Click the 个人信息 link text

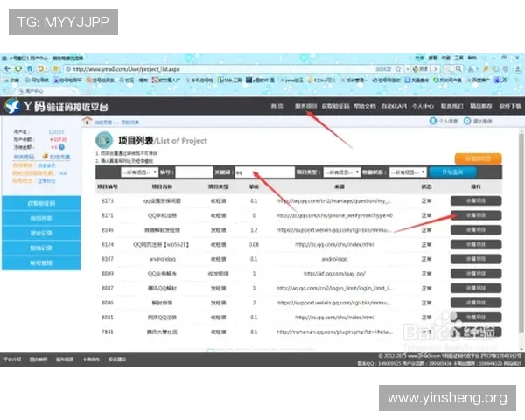tap(448, 122)
